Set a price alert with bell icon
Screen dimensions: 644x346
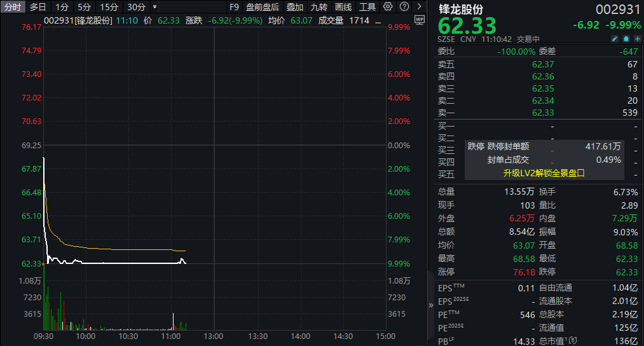[625, 39]
